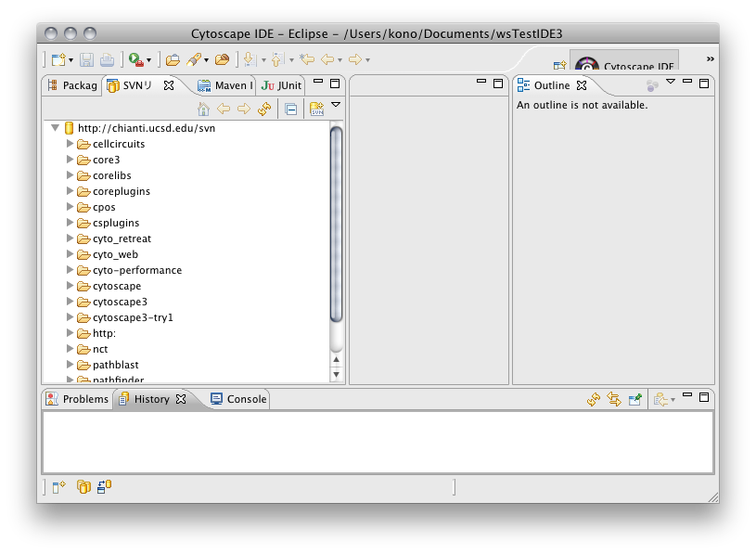Click the Outline focus icon beside view menu
The image size is (756, 554).
[652, 85]
